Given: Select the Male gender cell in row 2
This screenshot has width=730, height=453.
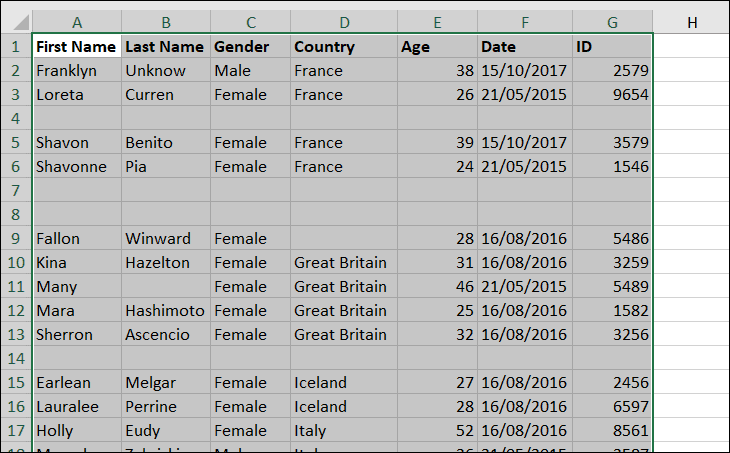Looking at the screenshot, I should pyautogui.click(x=250, y=70).
